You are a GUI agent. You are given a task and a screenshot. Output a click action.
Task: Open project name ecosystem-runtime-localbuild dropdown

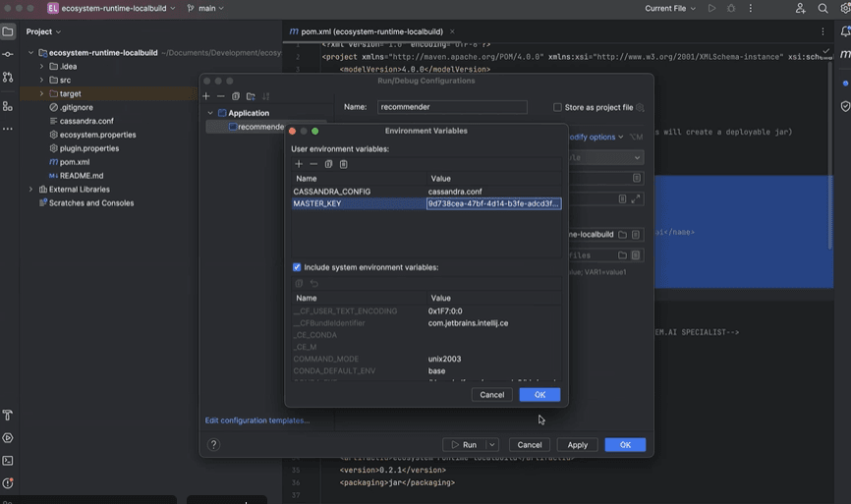pyautogui.click(x=112, y=8)
